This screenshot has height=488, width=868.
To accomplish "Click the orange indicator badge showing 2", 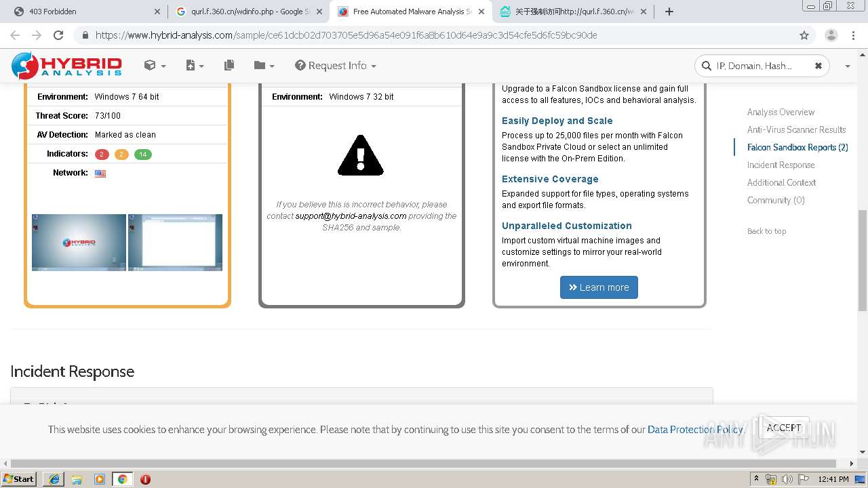I will click(x=121, y=155).
